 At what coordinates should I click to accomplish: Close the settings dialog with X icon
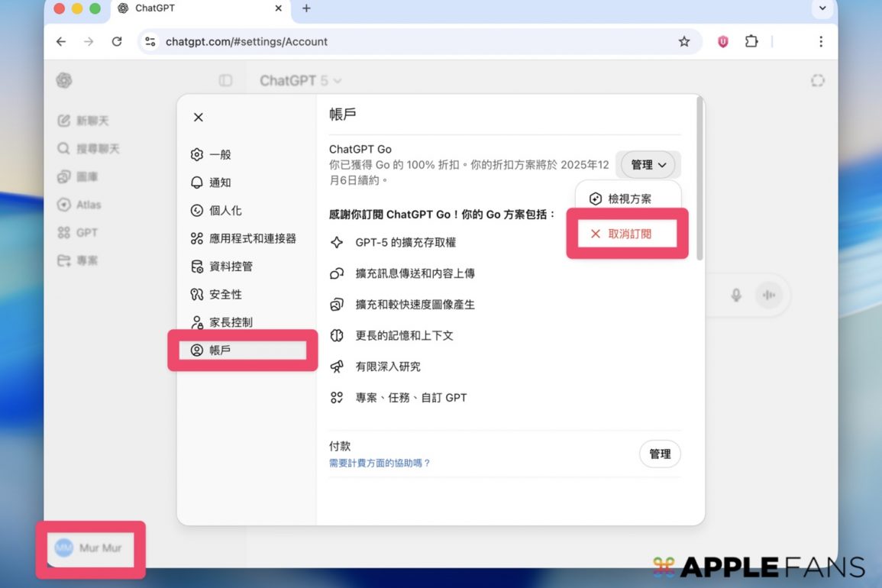[x=199, y=117]
